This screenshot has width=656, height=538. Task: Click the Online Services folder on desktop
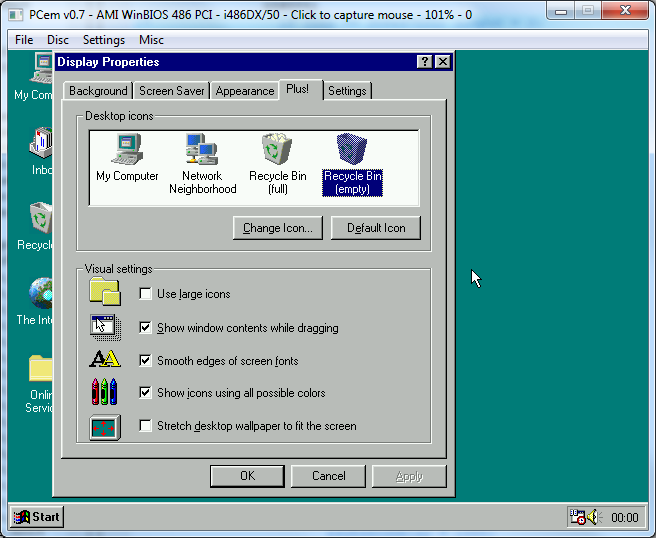40,384
